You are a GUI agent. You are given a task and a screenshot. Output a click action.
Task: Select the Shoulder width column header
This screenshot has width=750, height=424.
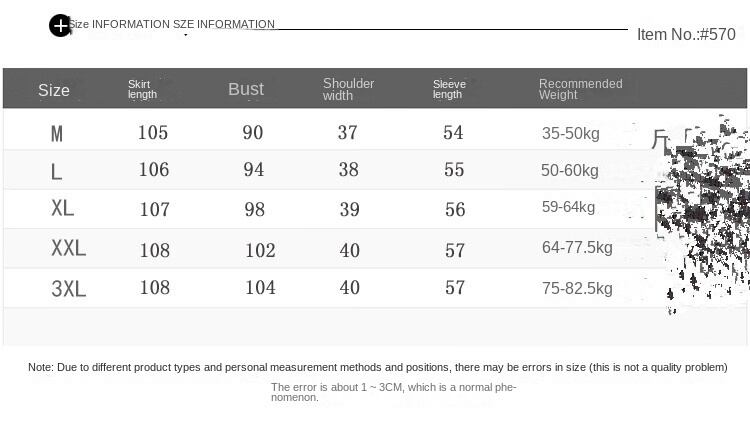[348, 90]
